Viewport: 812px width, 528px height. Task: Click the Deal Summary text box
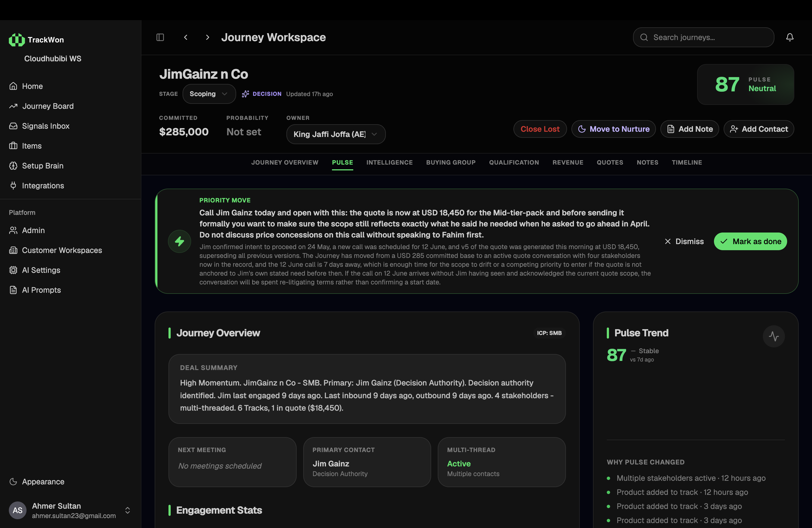(367, 389)
